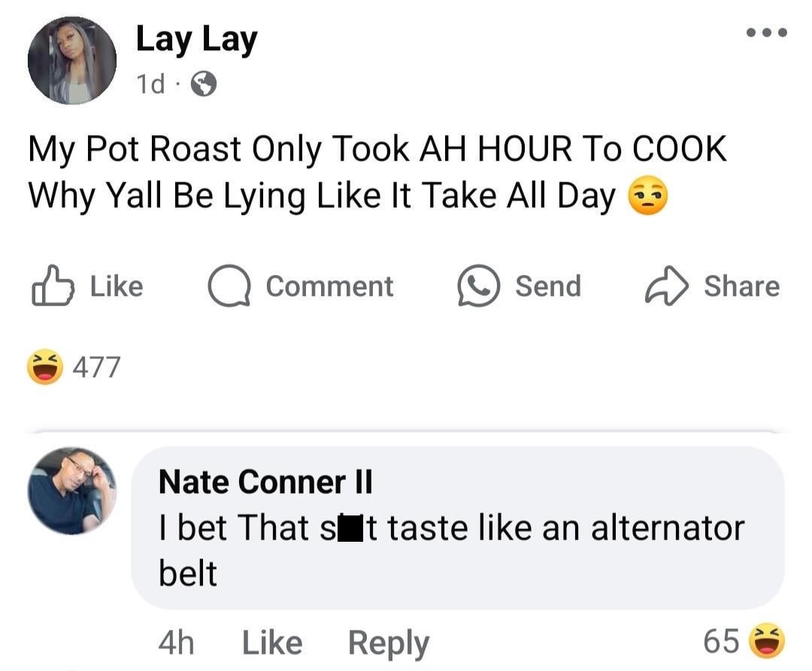Open the Nate Conner II commenter name

265,482
